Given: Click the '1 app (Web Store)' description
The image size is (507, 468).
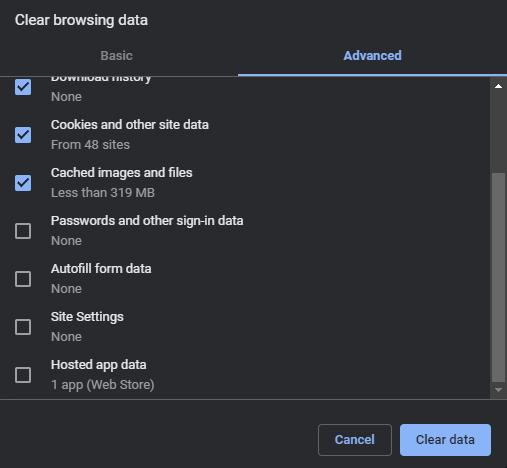Looking at the screenshot, I should coord(103,385).
